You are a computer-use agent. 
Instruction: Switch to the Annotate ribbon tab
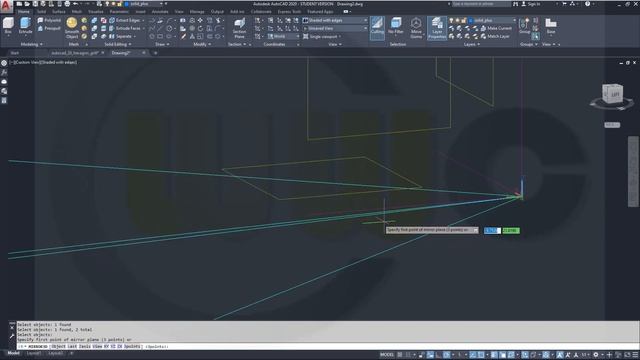click(x=160, y=12)
